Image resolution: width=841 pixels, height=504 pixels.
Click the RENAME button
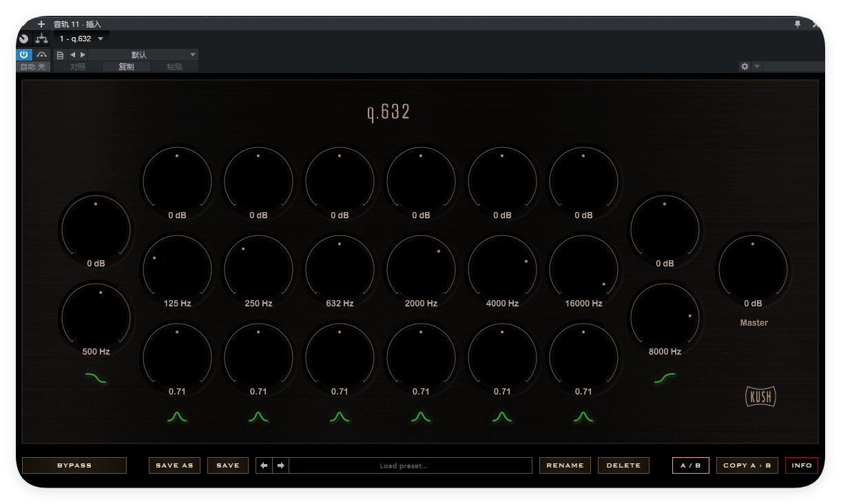point(565,465)
